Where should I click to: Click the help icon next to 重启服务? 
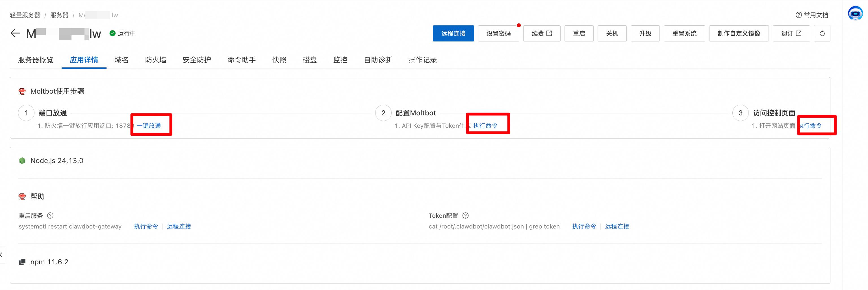pos(50,216)
